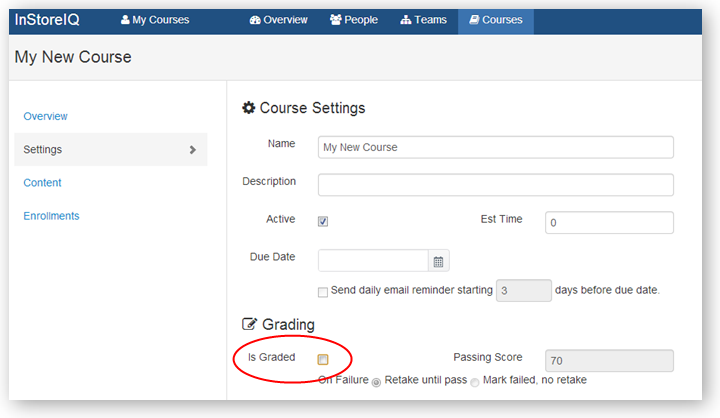Go to the Overview dashboard tab
The height and width of the screenshot is (418, 720).
click(279, 20)
